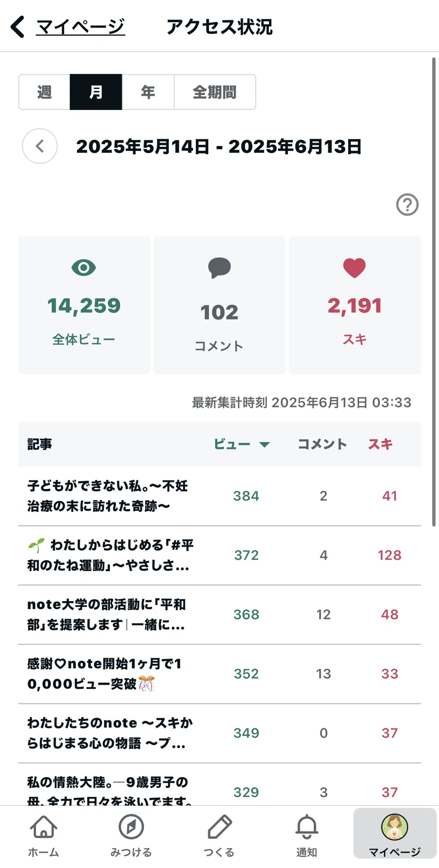
Task: Open the 通知 bell icon
Action: coord(307,827)
